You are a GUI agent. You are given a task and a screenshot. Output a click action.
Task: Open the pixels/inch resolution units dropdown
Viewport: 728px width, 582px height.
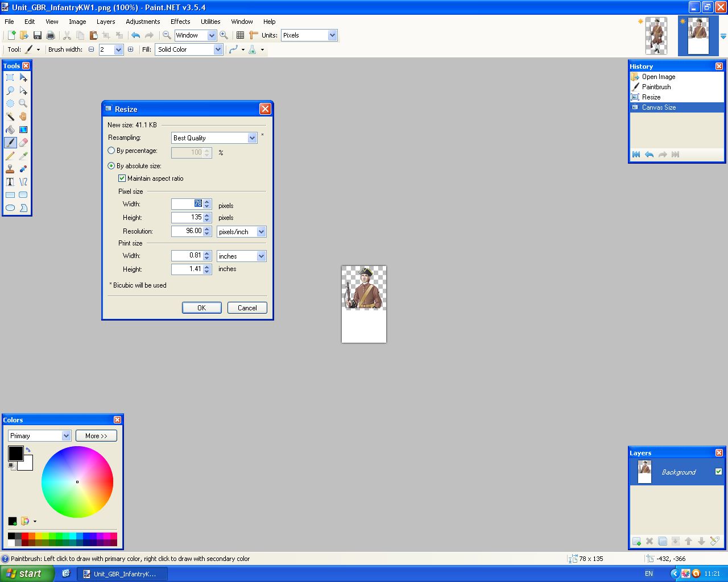pyautogui.click(x=261, y=232)
